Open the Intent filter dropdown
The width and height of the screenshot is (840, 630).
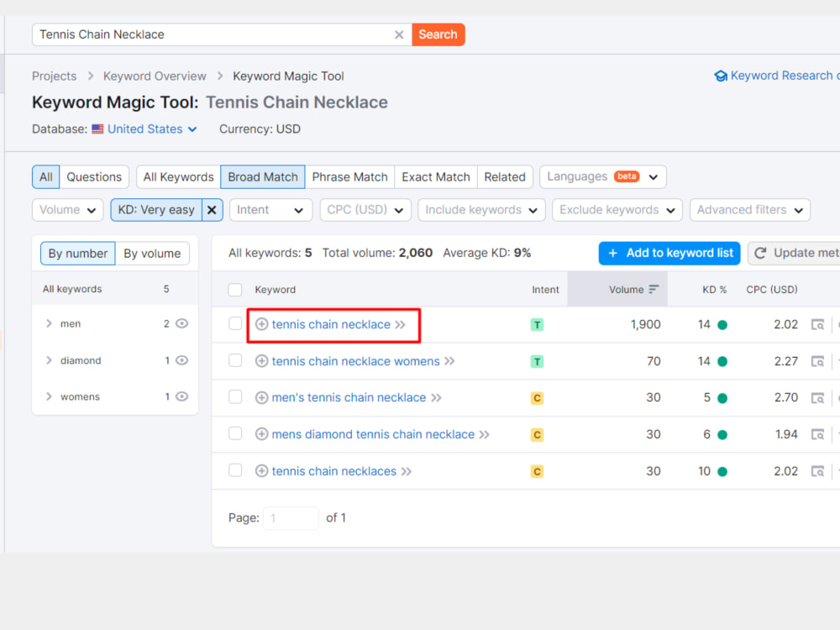pyautogui.click(x=270, y=210)
